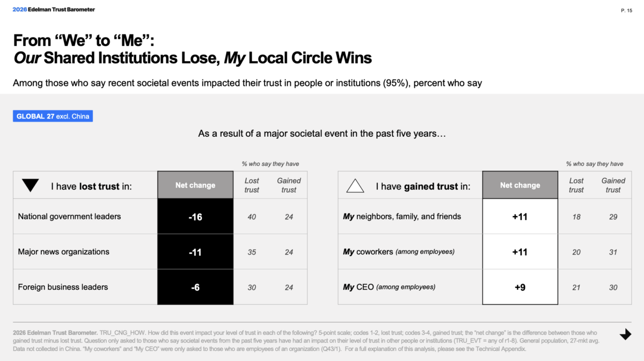Click the -16 net change cell
Screen dimensions: 644x361
click(x=195, y=217)
